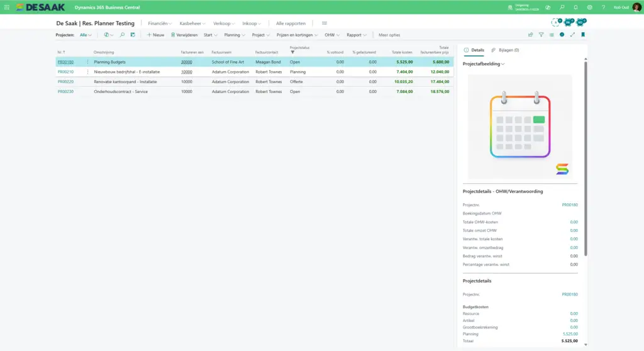Viewport: 644px width, 351px height.
Task: Open the Projecten Alle view dropdown
Action: click(x=86, y=35)
